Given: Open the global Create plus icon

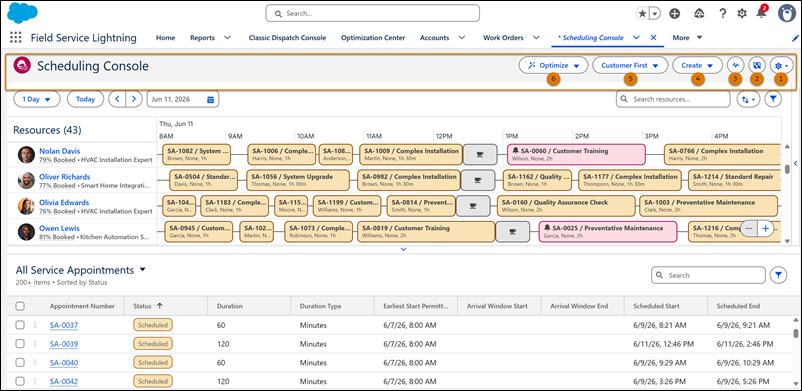Looking at the screenshot, I should coord(675,14).
